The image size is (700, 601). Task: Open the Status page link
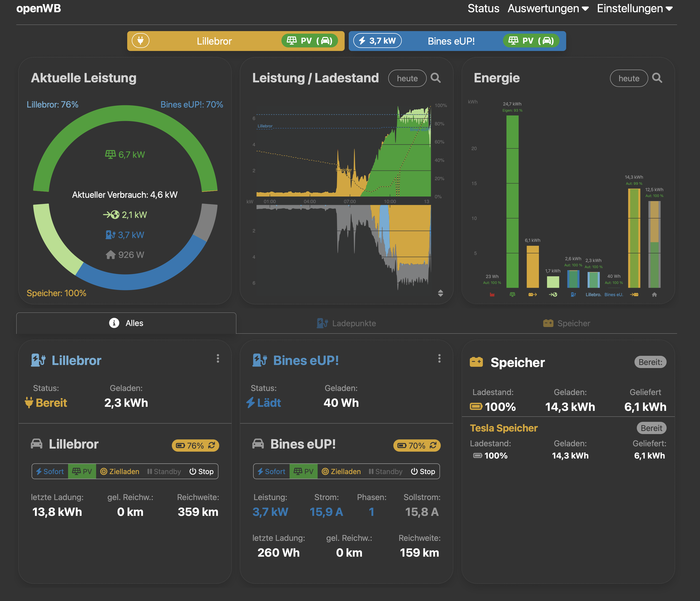pyautogui.click(x=483, y=8)
